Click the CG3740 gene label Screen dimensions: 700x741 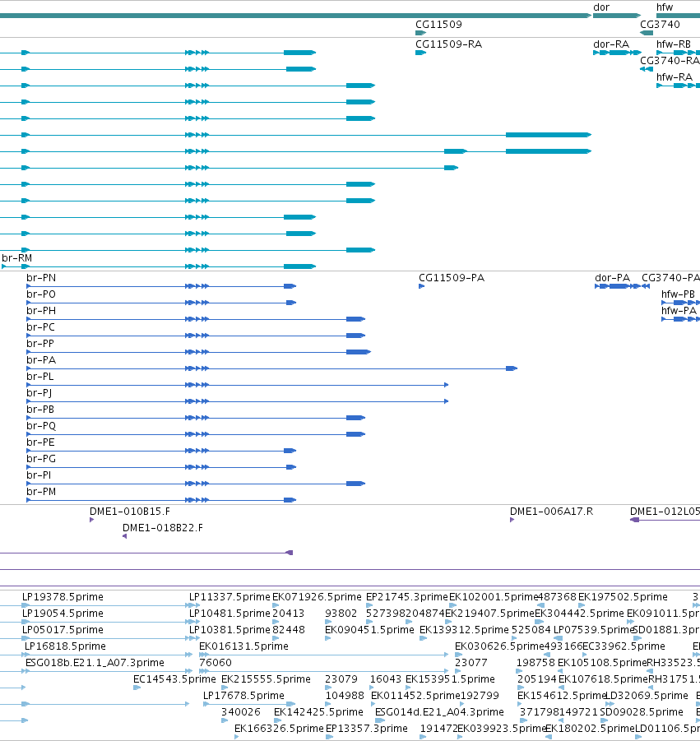(660, 25)
